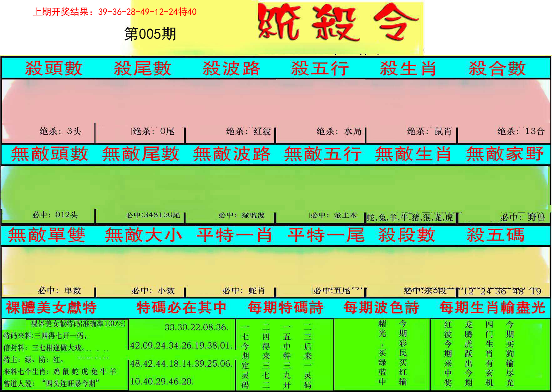Select the 無敵家野 header
Viewport: 552px width, 392px height.
coord(505,154)
